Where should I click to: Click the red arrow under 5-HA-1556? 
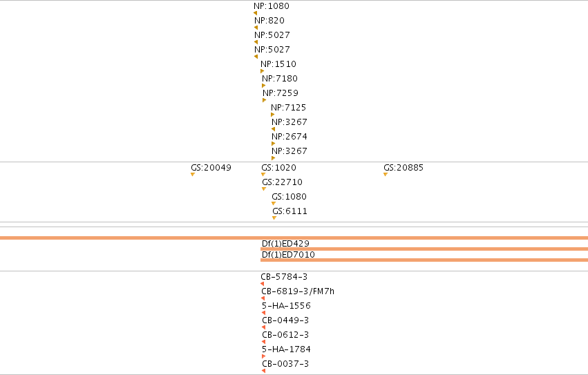(x=264, y=313)
